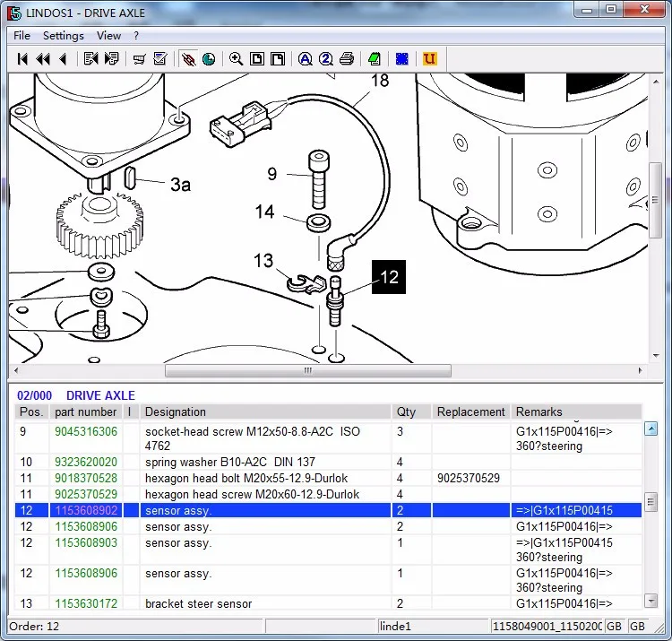
Task: Click the previous list page icon
Action: click(x=90, y=59)
